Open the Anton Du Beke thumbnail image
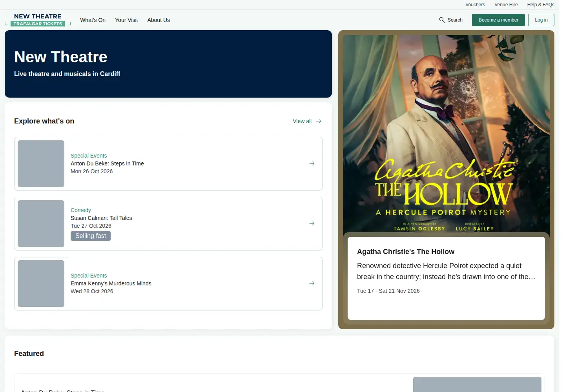The image size is (565, 392). coord(41,163)
